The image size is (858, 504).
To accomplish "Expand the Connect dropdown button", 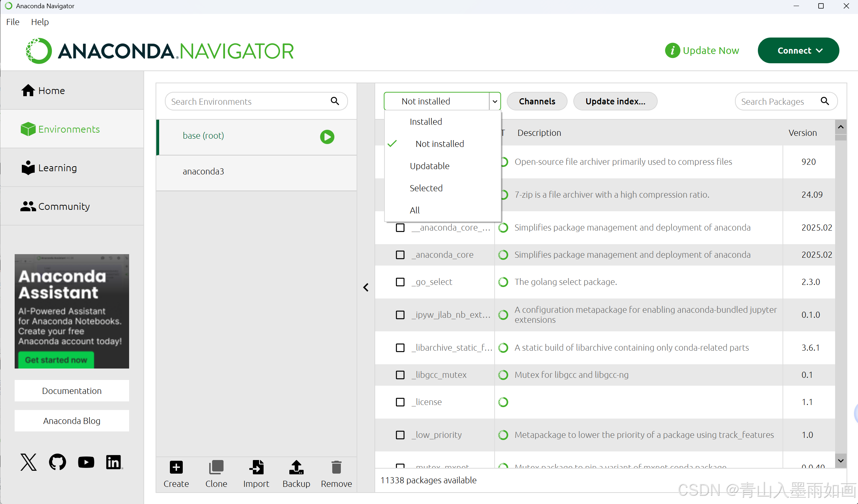I will click(798, 50).
